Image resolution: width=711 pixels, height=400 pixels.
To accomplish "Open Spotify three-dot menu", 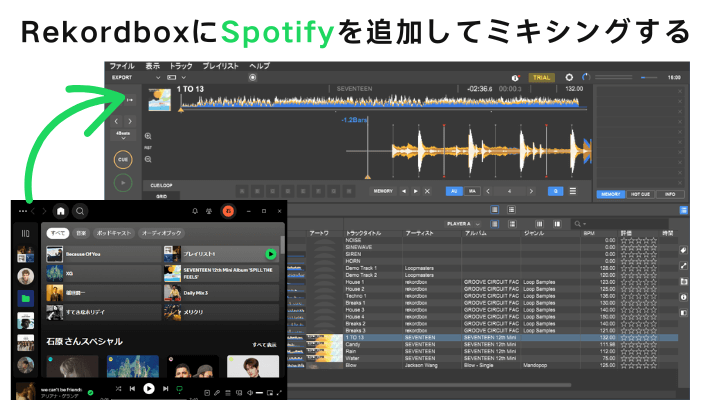I will (x=23, y=211).
